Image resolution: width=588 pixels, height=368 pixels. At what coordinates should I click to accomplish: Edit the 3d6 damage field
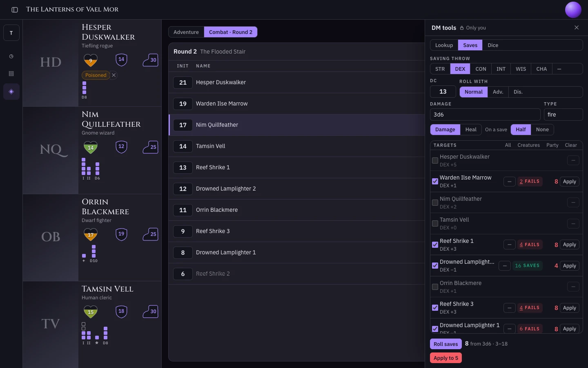coord(485,115)
